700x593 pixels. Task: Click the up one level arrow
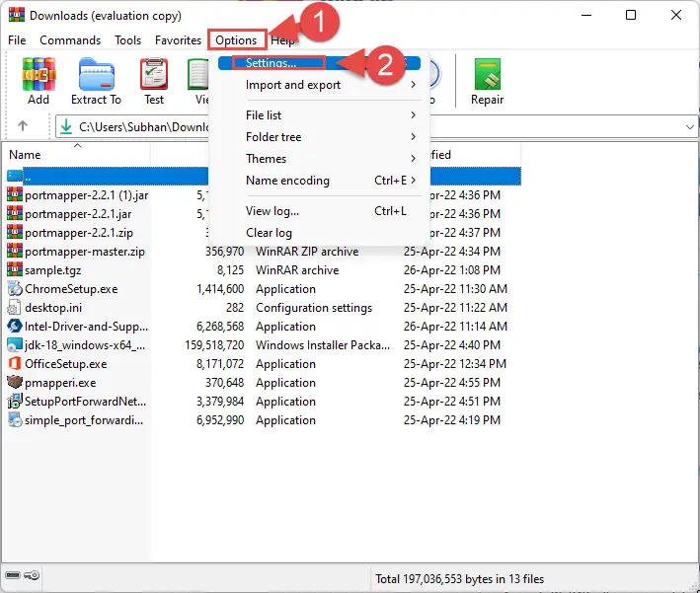(x=23, y=126)
